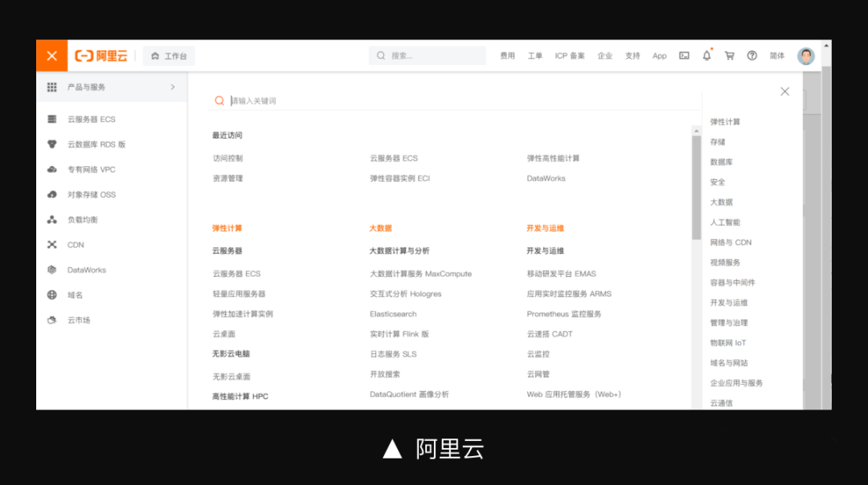Click the orange panel search magnifier icon
The image size is (868, 485).
click(x=219, y=100)
